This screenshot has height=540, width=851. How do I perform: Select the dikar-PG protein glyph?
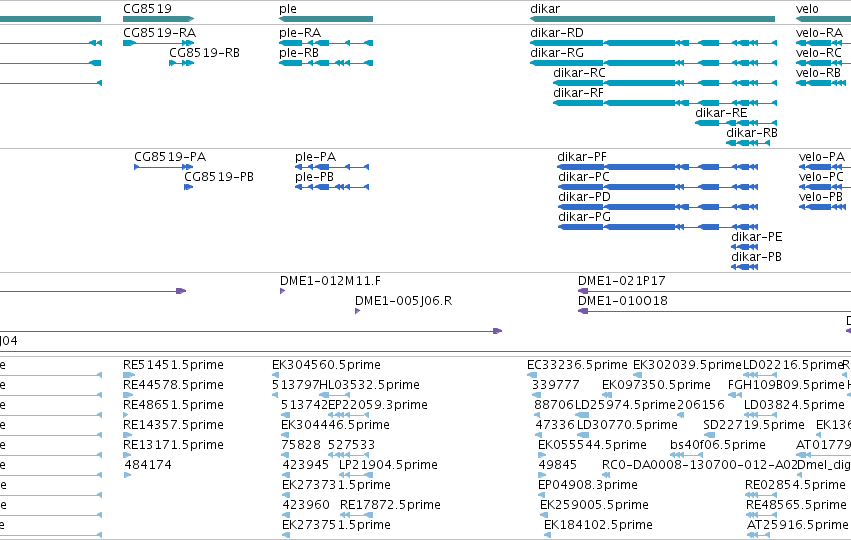coord(658,227)
